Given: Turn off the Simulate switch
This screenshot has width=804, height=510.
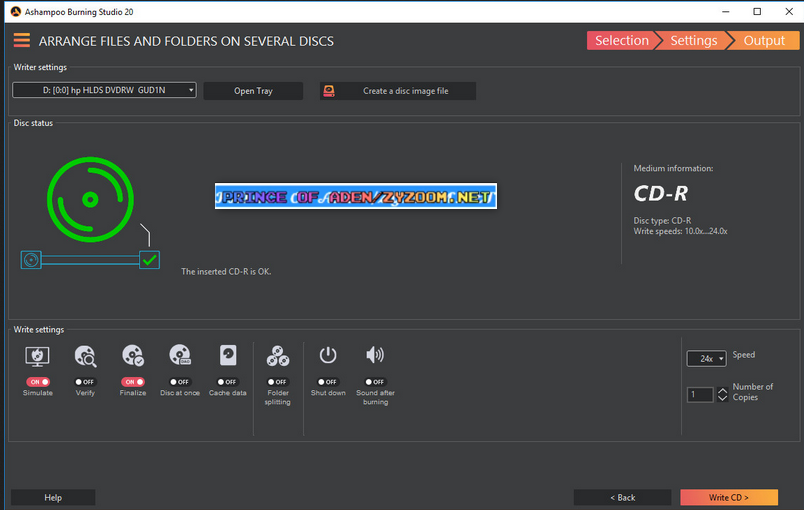Looking at the screenshot, I should pyautogui.click(x=38, y=382).
